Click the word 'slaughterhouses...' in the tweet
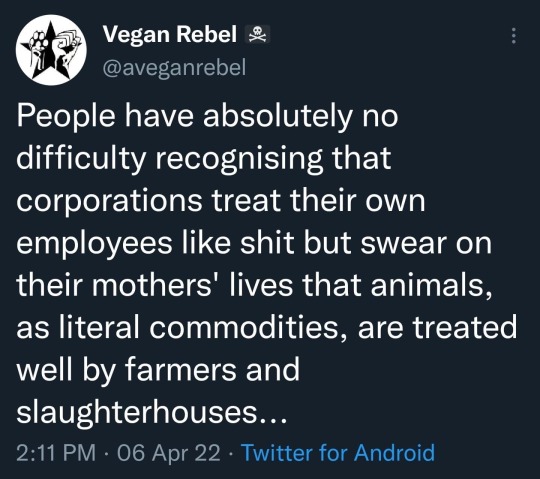 click(152, 412)
